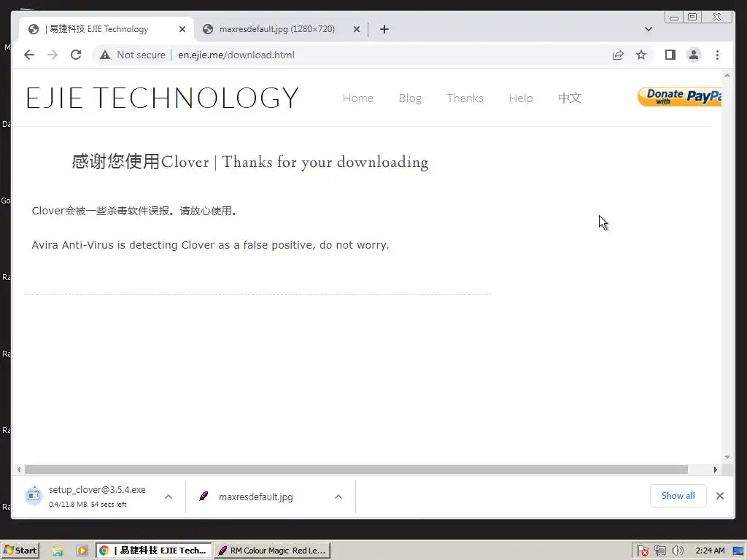Open the maxresdefault.jpg download item
Image resolution: width=747 pixels, height=560 pixels.
(255, 497)
